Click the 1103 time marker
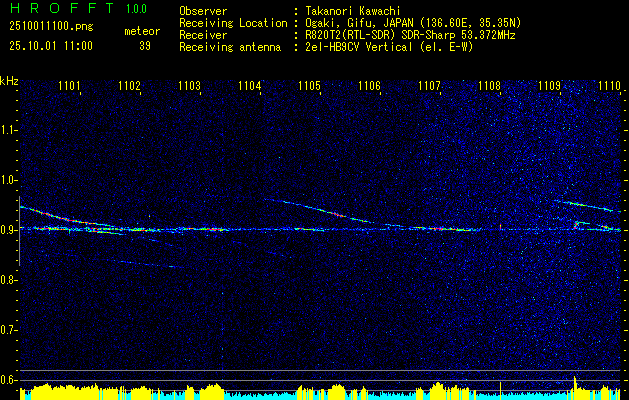629x400 pixels. 189,85
